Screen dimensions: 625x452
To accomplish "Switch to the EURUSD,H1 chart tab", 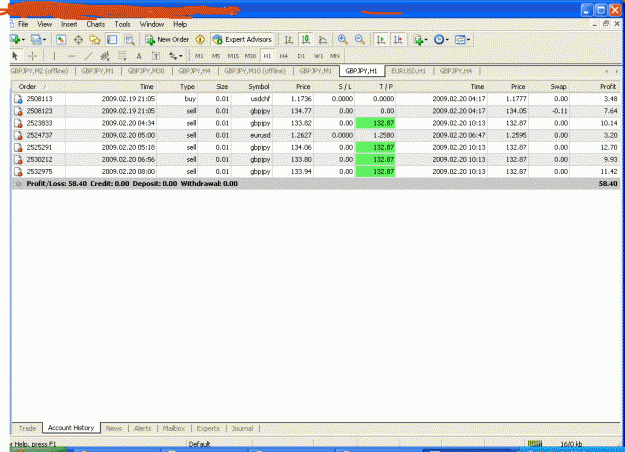I will click(x=409, y=71).
